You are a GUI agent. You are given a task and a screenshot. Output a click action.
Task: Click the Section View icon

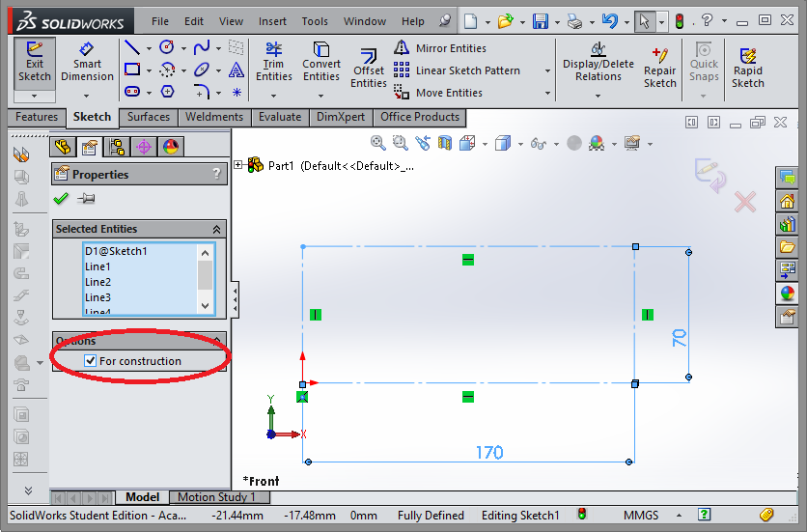[445, 143]
